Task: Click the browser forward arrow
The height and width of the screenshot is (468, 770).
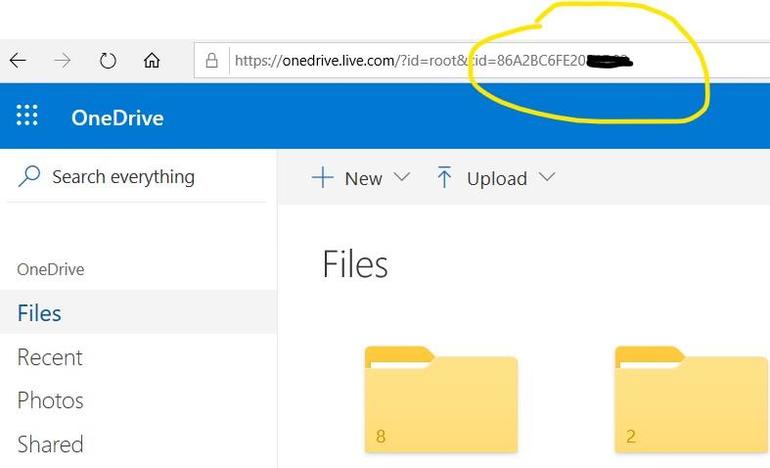Action: click(62, 60)
